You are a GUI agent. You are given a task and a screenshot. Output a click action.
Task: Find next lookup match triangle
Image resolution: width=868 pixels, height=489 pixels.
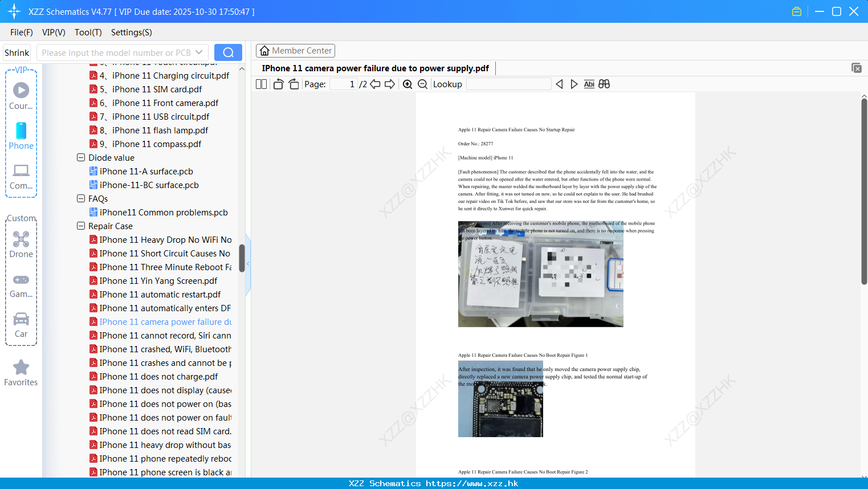pyautogui.click(x=574, y=84)
